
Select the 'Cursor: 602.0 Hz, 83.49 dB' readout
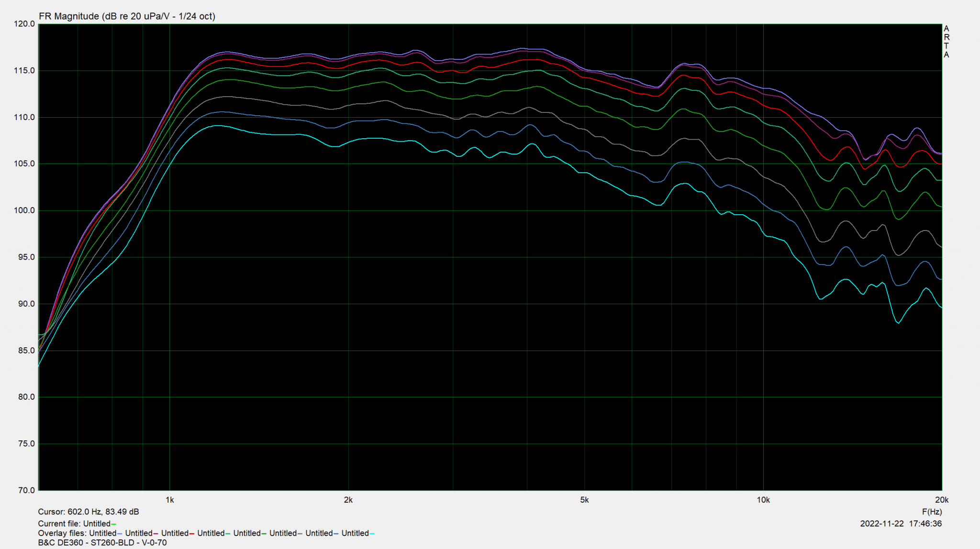(89, 512)
